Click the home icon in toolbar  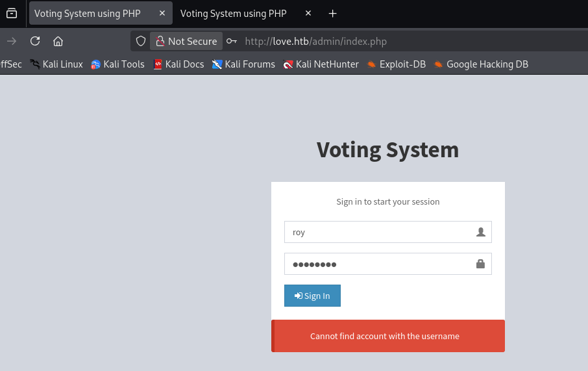click(58, 41)
